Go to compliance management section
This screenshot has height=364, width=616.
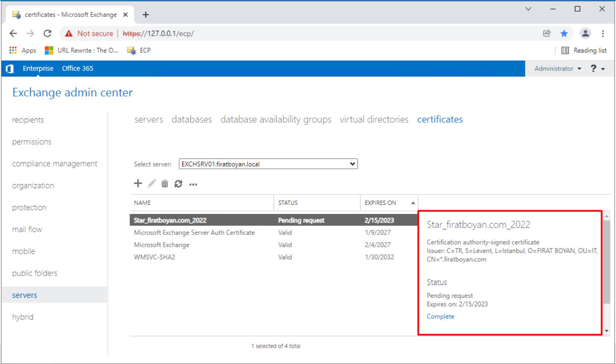click(55, 164)
